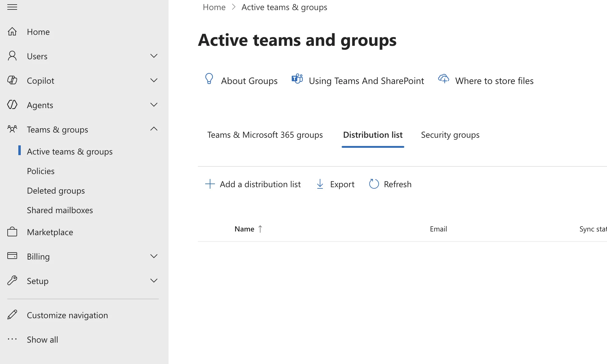The width and height of the screenshot is (607, 364).
Task: Open Policies under Teams & groups
Action: pyautogui.click(x=41, y=171)
